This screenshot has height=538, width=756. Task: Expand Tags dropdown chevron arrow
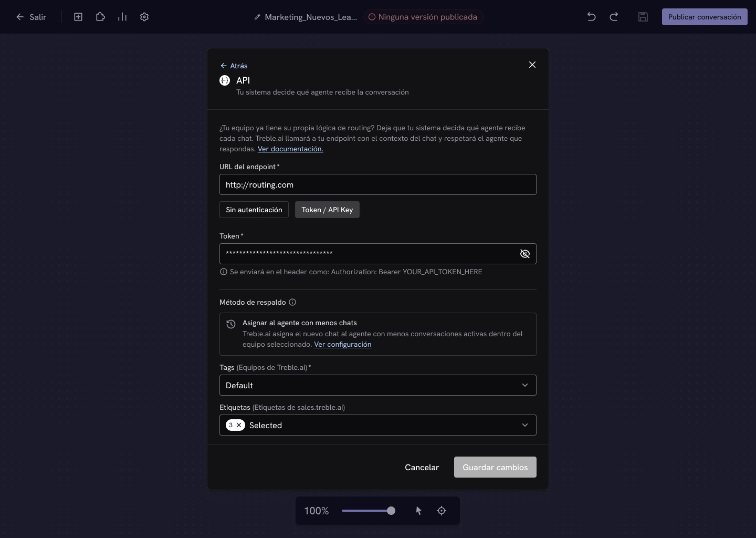pyautogui.click(x=525, y=385)
